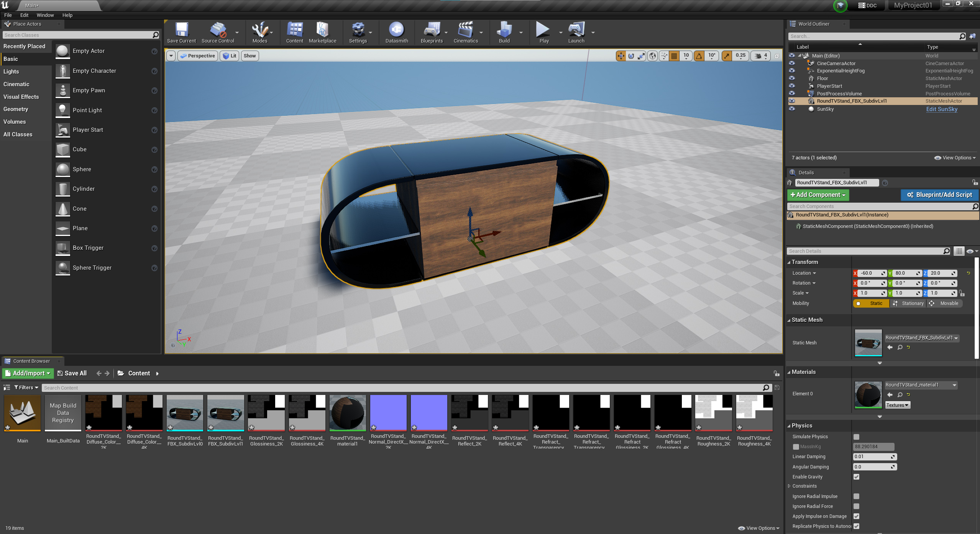Enable the Simulate Physics checkbox
This screenshot has height=534, width=980.
point(856,437)
